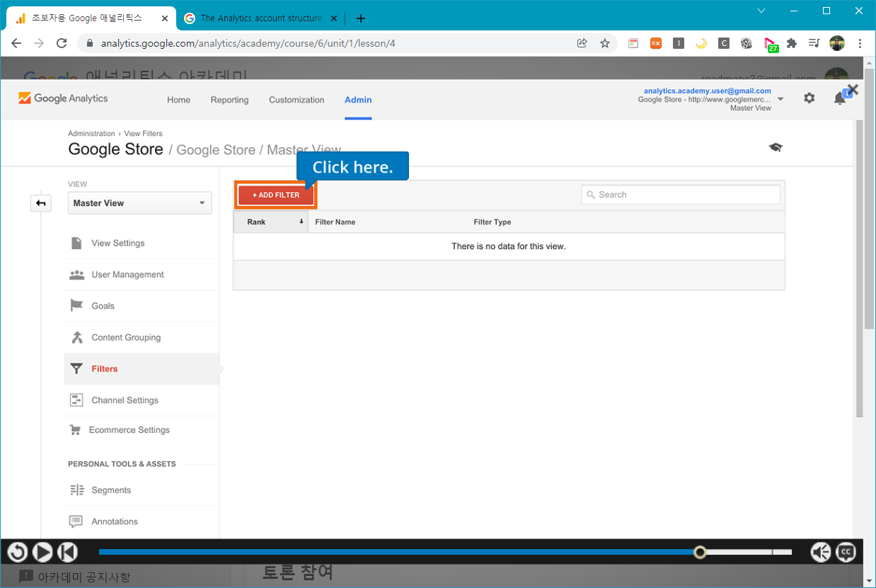
Task: Click the User Management people icon
Action: tap(76, 275)
